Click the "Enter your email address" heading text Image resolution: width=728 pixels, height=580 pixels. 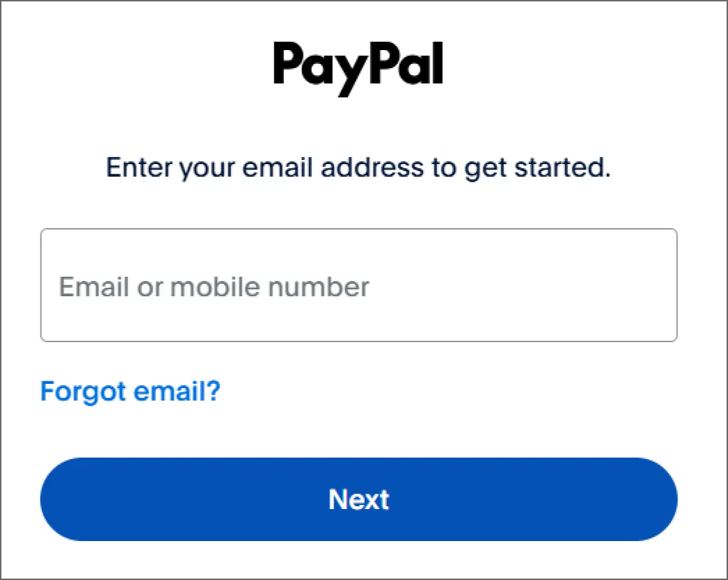coord(358,168)
